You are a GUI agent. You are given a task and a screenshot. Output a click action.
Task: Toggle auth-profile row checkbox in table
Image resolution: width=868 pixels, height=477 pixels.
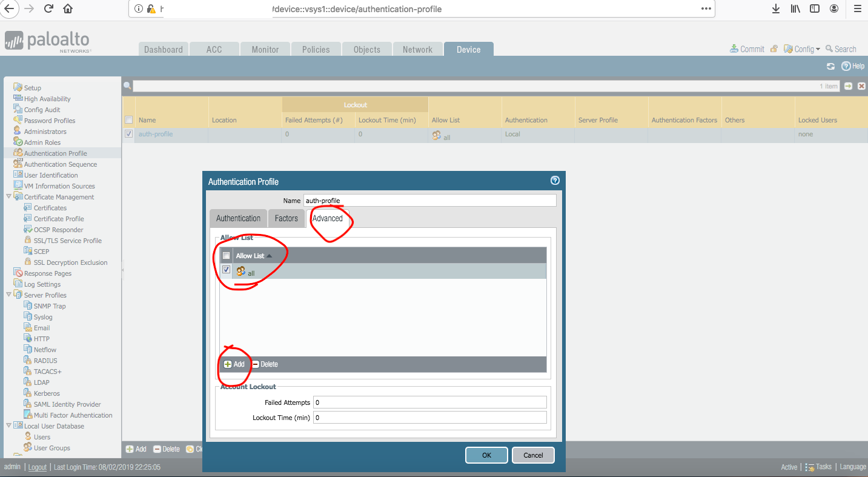click(128, 134)
